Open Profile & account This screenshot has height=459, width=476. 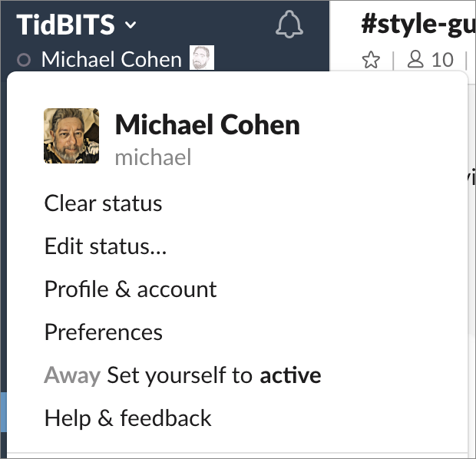point(131,289)
